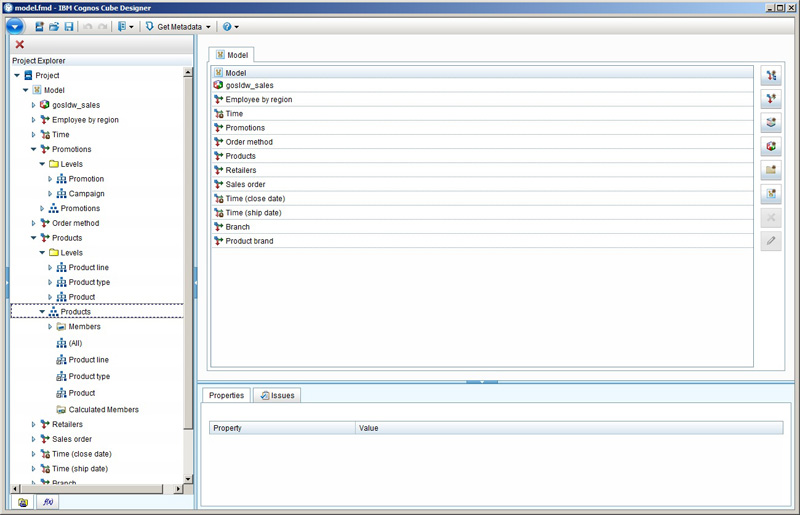Screen dimensions: 800x515
Task: Expand Members folder under Products hierarchy
Action: (x=50, y=326)
